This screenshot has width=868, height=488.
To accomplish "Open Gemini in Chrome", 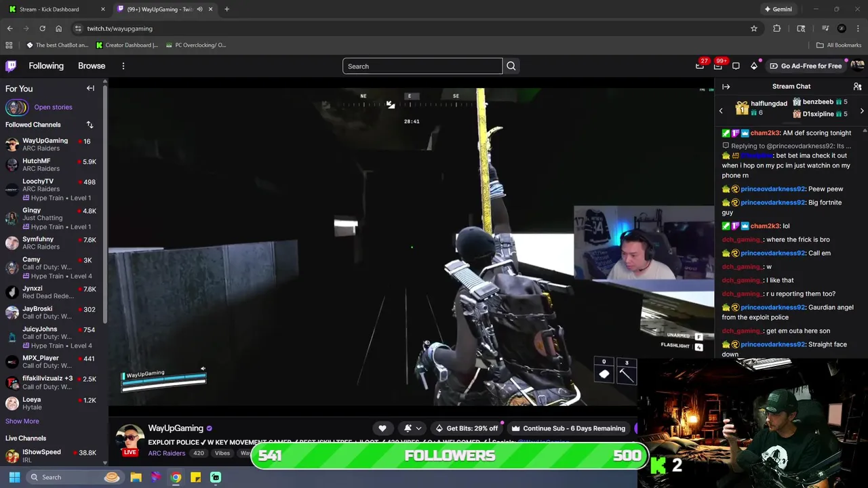I will pos(778,9).
